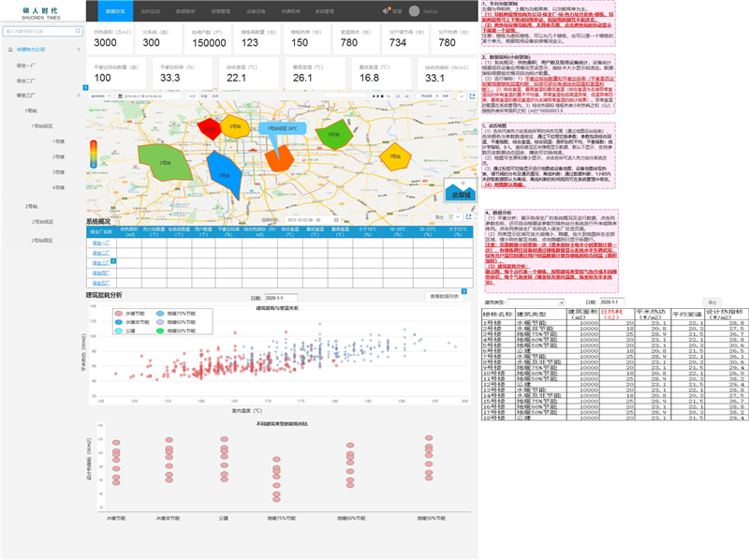
Task: Click the 今日 quick range button
Action: (x=192, y=96)
